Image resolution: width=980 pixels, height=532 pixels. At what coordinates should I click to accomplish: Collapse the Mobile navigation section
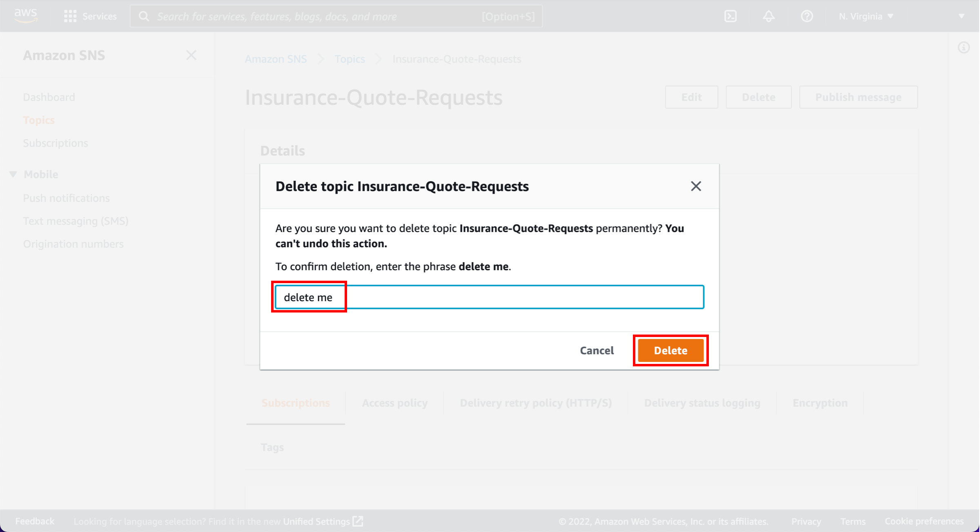(13, 174)
